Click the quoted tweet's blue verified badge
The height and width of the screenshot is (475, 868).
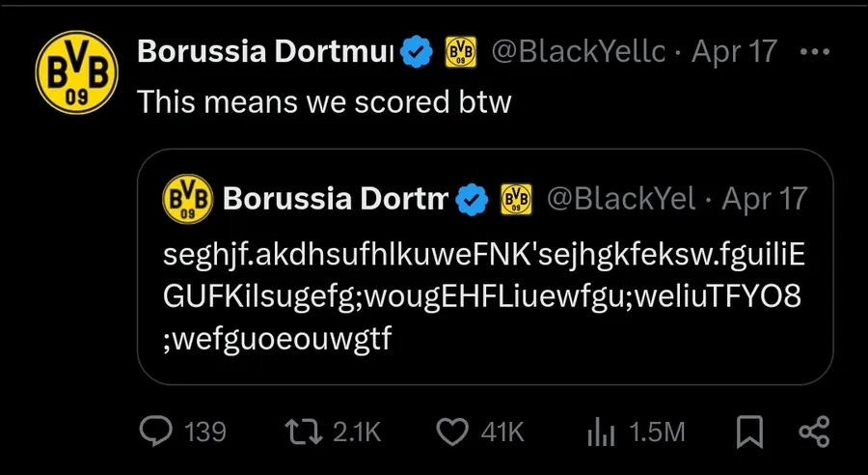click(470, 199)
